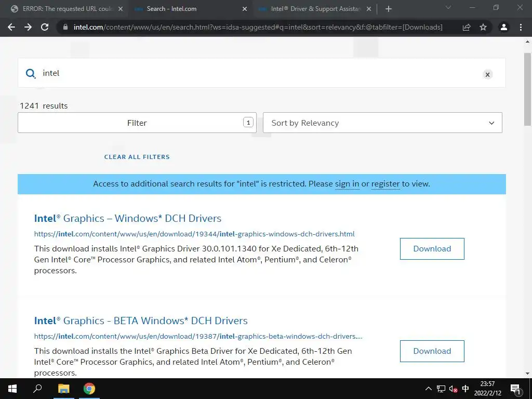Switch the Chinese input method indicator
The height and width of the screenshot is (399, 532).
click(x=465, y=389)
